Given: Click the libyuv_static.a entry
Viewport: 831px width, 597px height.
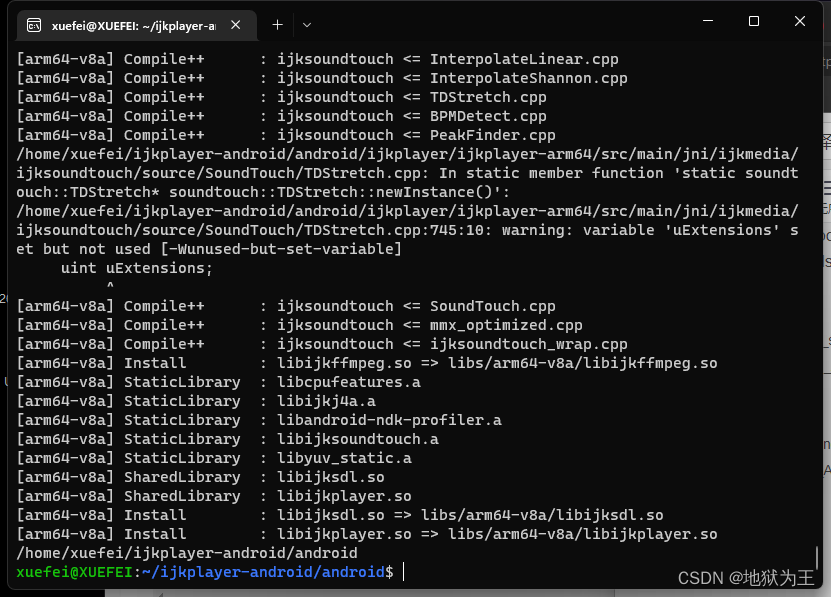Looking at the screenshot, I should pyautogui.click(x=344, y=459).
